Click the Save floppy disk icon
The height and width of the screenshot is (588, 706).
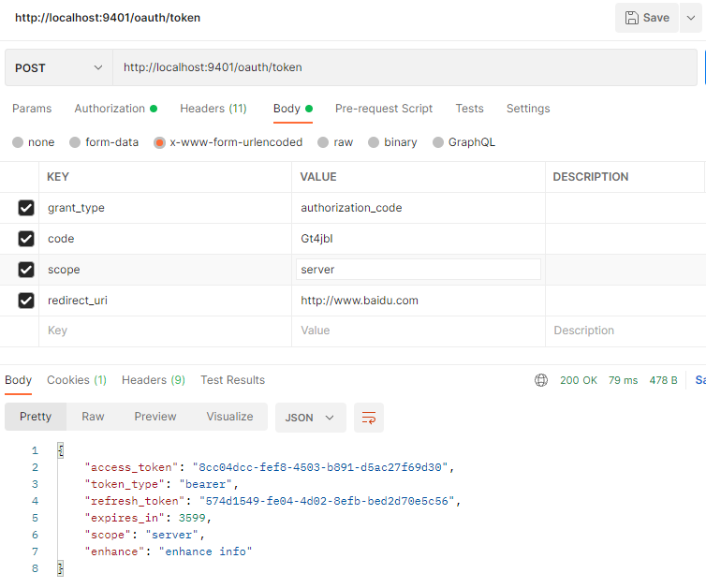pyautogui.click(x=632, y=18)
